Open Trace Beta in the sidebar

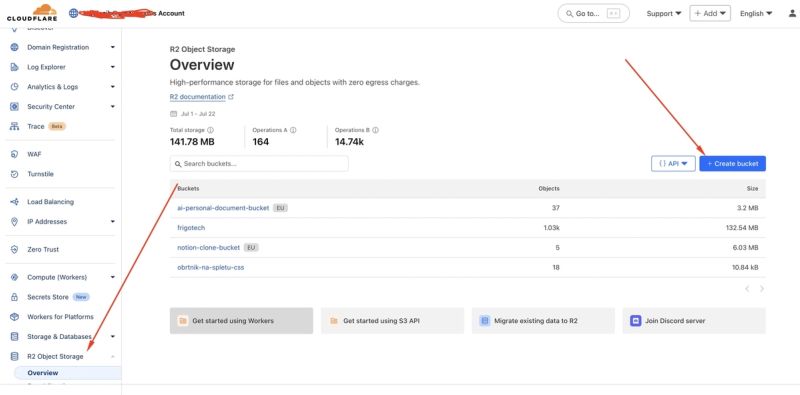click(46, 127)
